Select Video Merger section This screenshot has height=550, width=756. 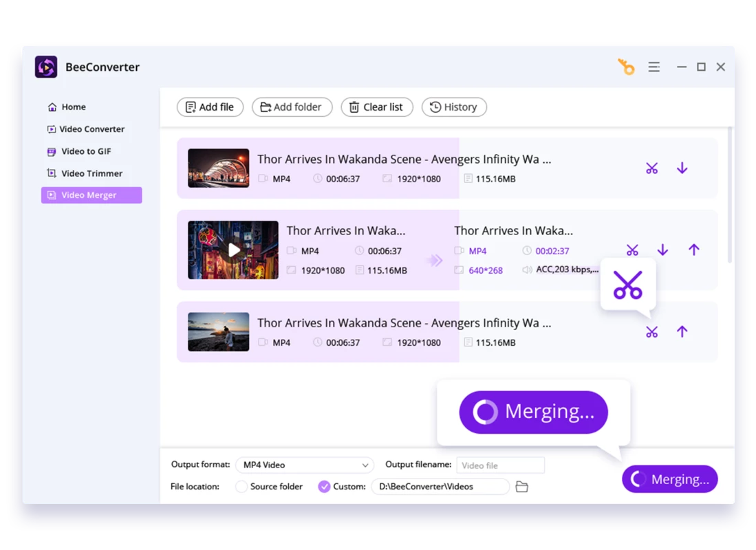[x=91, y=195]
